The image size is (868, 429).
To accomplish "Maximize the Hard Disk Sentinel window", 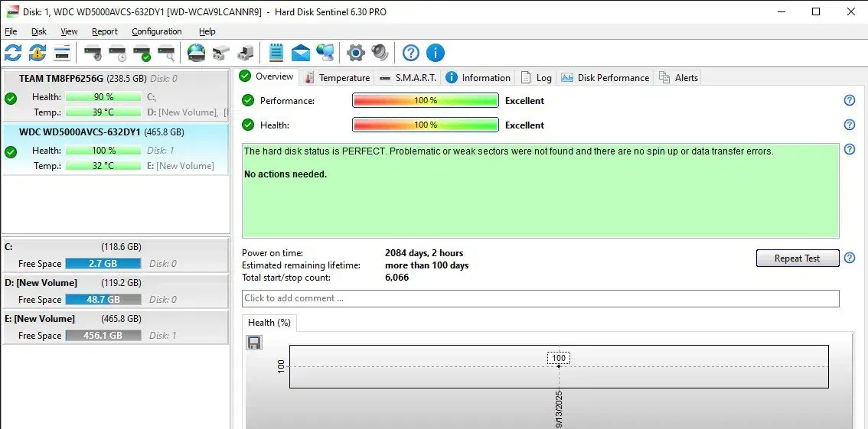I will [815, 11].
